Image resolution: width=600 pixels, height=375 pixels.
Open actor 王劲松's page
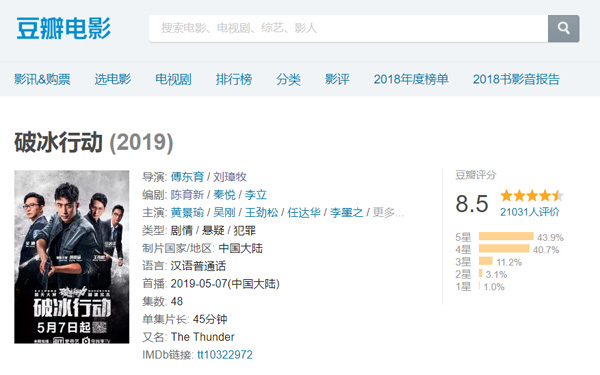pyautogui.click(x=261, y=212)
